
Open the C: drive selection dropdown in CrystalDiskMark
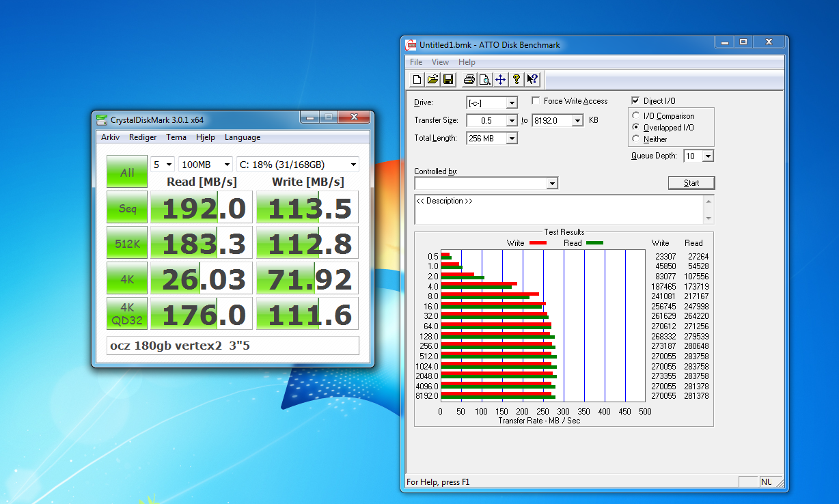tap(297, 165)
